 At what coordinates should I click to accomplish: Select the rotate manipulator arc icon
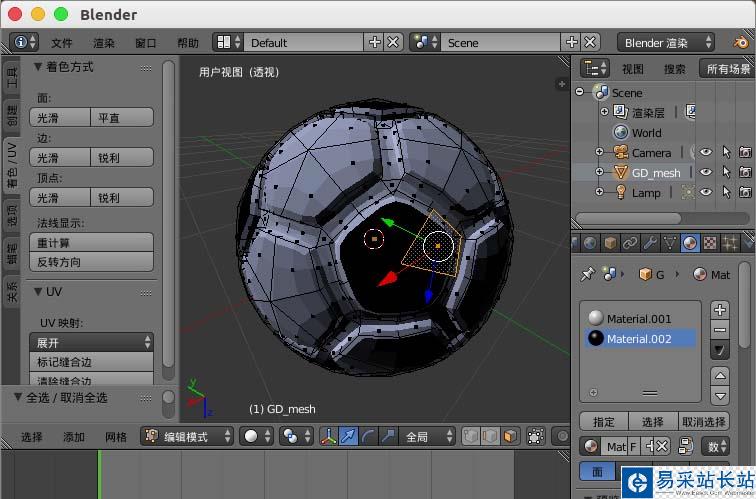click(368, 437)
